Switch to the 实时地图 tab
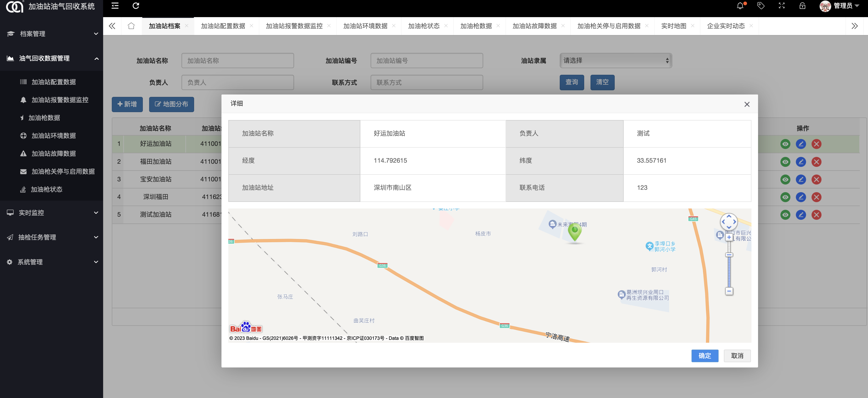868x398 pixels. coord(674,26)
